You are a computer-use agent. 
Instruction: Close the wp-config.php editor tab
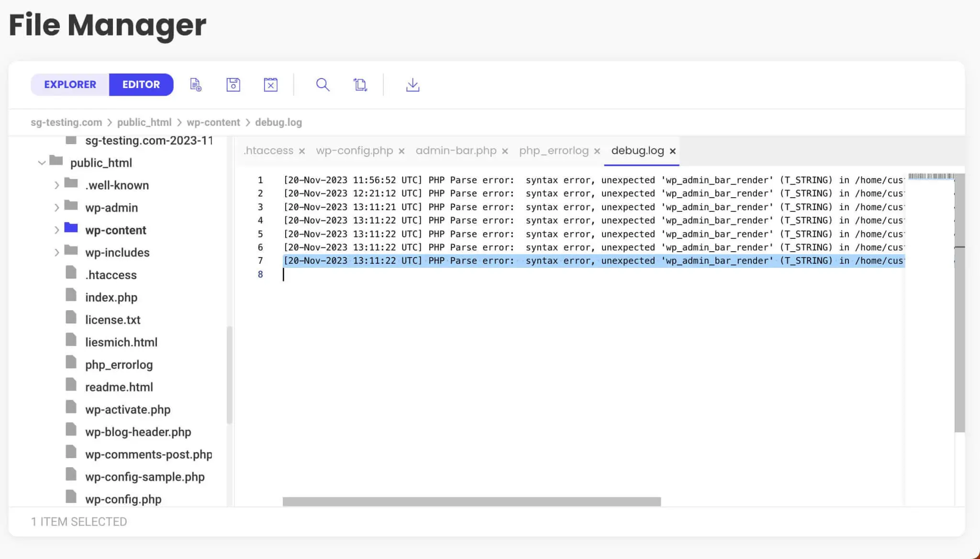point(401,151)
